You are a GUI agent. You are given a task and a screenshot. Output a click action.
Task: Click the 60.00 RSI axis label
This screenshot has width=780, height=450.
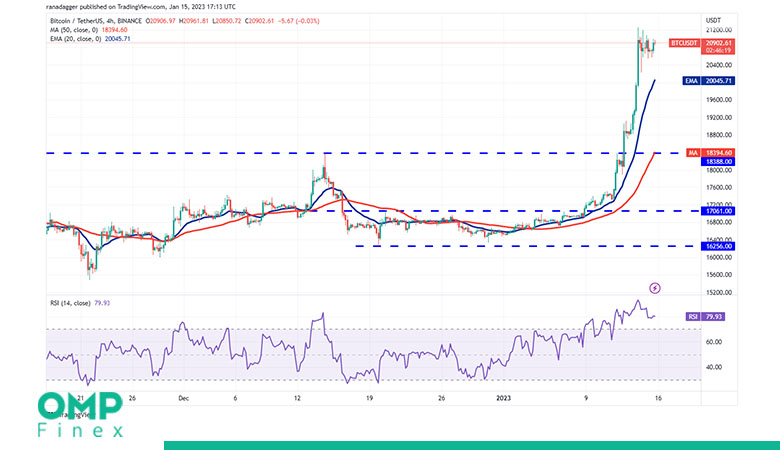tap(713, 342)
